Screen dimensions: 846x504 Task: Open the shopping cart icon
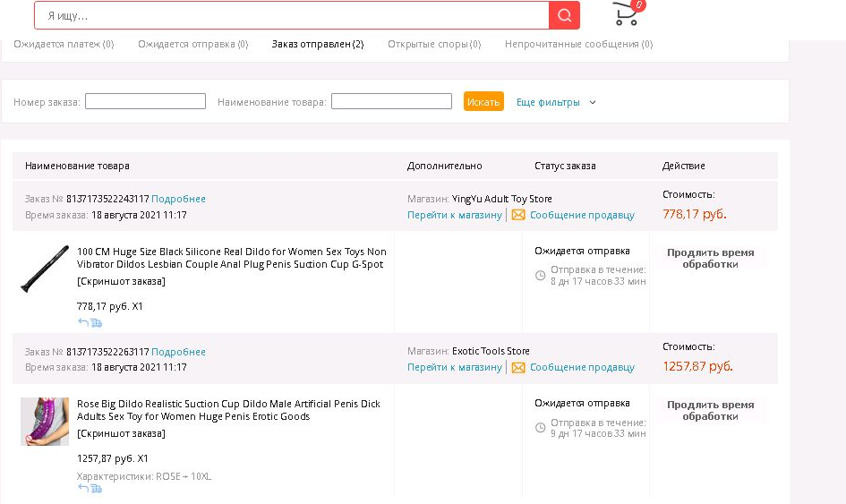(x=627, y=13)
